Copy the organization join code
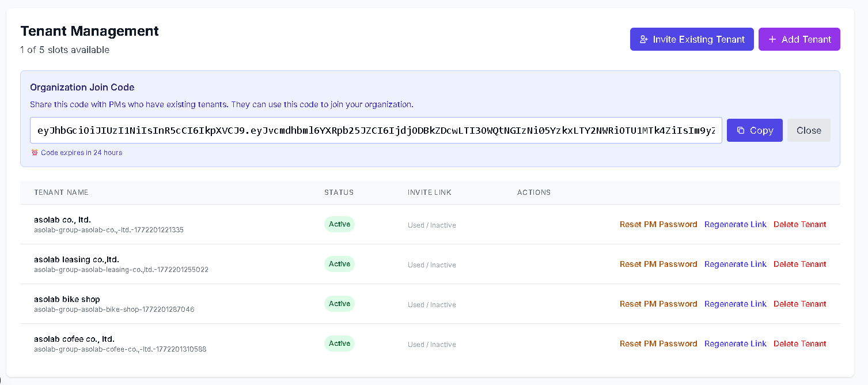Screen dimensions: 868x385 (x=754, y=130)
